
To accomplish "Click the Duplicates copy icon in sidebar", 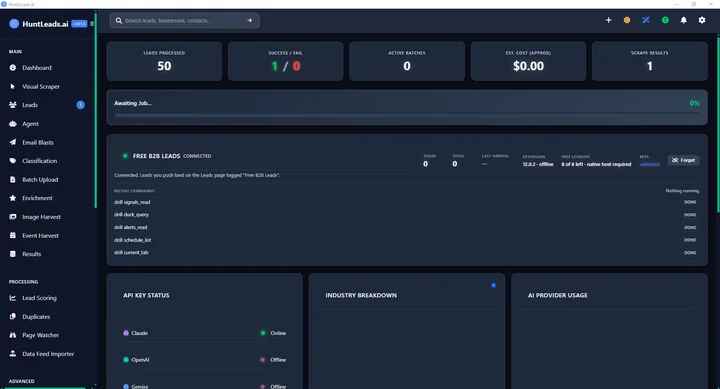I will pos(12,317).
